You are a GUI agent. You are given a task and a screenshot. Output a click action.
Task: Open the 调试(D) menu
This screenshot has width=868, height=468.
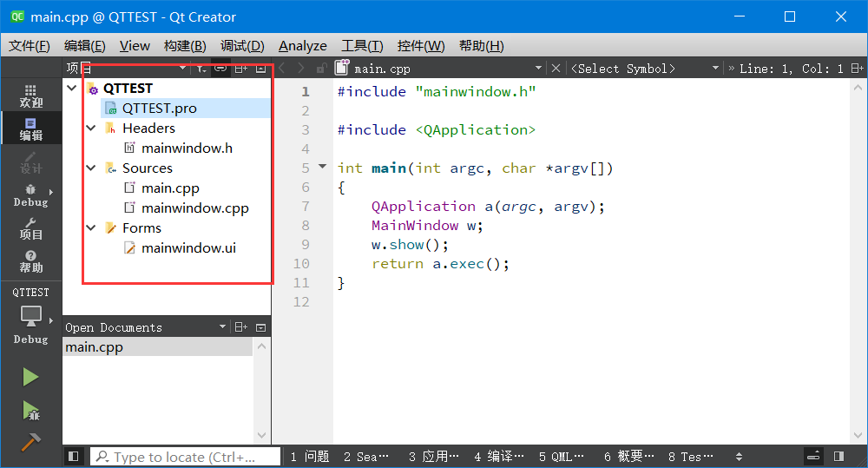[x=242, y=46]
